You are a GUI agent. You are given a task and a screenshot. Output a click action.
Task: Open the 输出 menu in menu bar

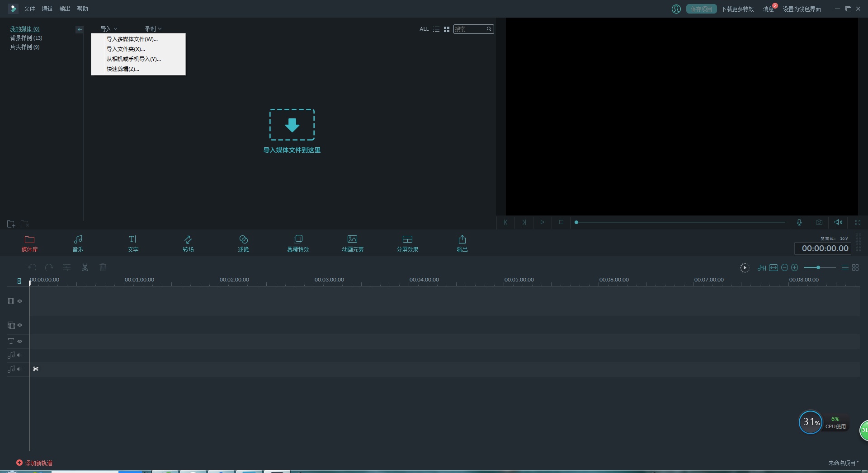[x=65, y=9]
